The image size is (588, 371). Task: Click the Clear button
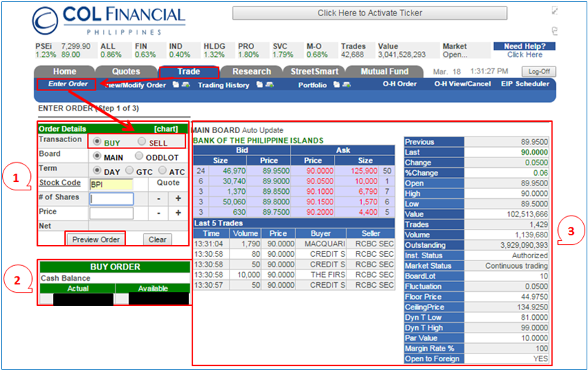coord(157,239)
